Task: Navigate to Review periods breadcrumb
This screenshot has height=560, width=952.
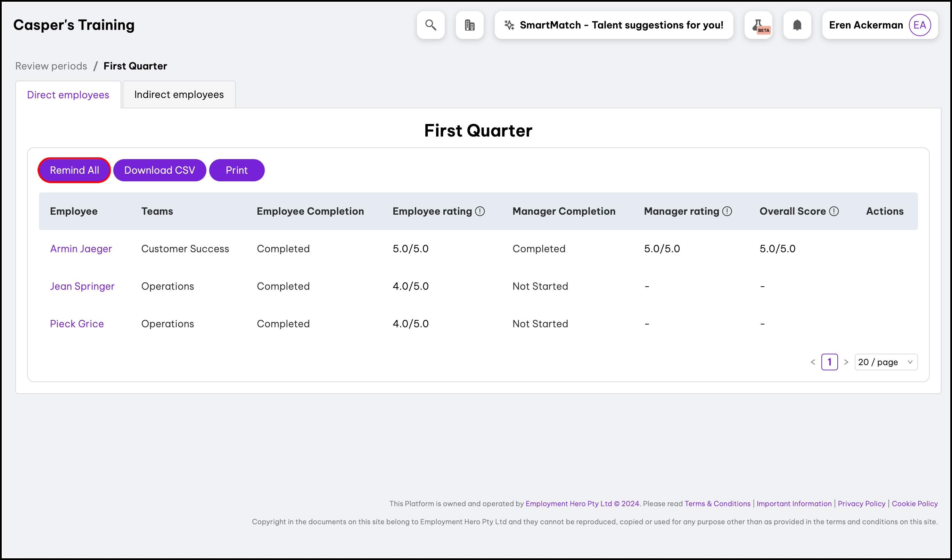Action: [51, 66]
